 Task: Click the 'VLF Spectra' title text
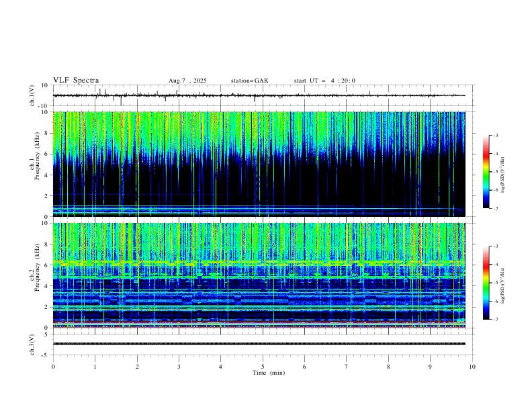point(76,81)
